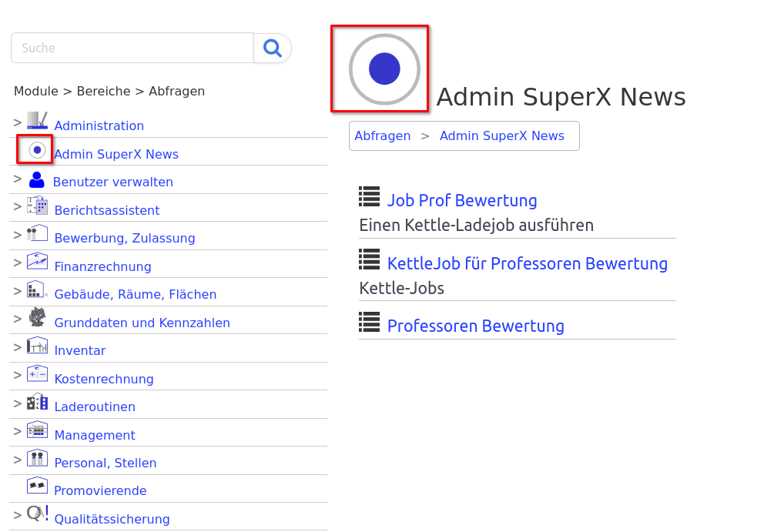Expand the Administration tree node
Screen dimensions: 784x532
point(18,122)
